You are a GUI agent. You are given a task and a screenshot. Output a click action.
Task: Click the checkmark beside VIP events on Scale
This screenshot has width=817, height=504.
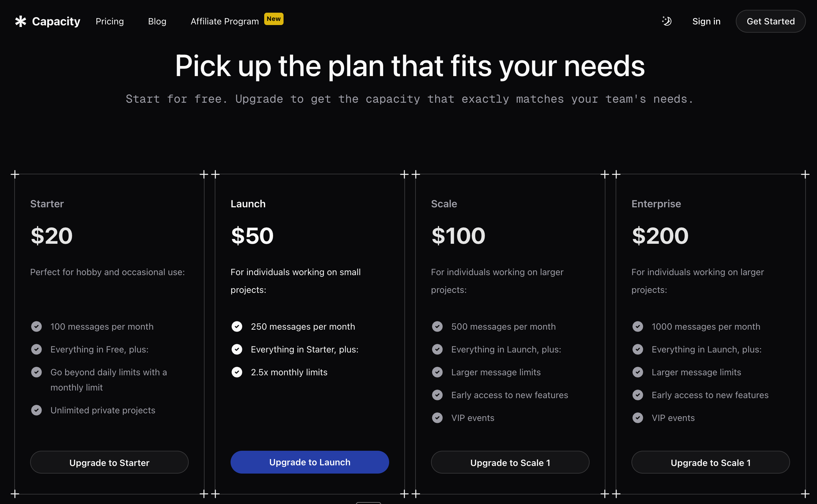(437, 418)
